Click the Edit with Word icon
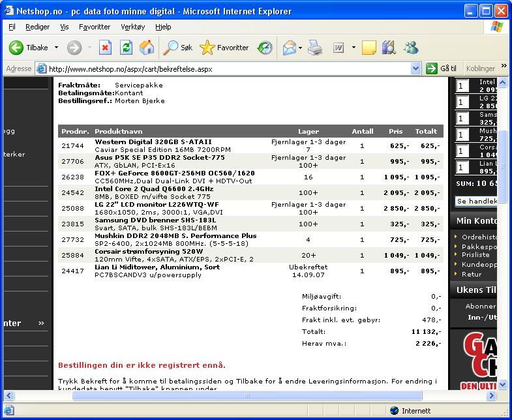 pos(339,48)
